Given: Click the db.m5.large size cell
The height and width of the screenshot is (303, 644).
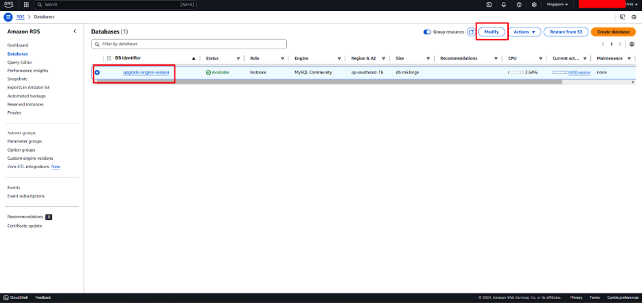Looking at the screenshot, I should 407,73.
